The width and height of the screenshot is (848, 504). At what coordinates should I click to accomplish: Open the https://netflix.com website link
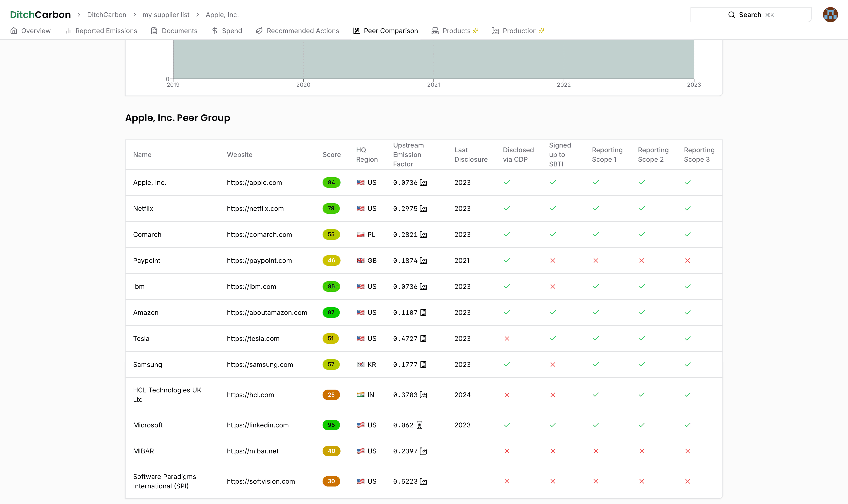tap(255, 209)
